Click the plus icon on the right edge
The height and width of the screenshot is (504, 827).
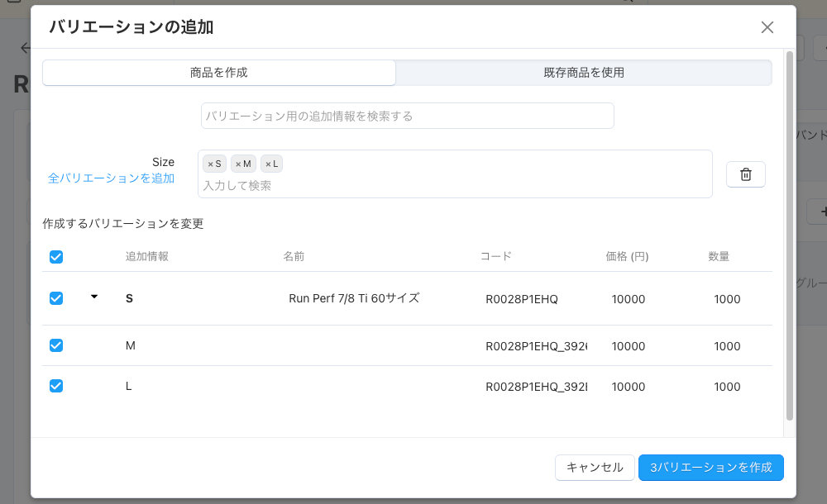coord(822,212)
